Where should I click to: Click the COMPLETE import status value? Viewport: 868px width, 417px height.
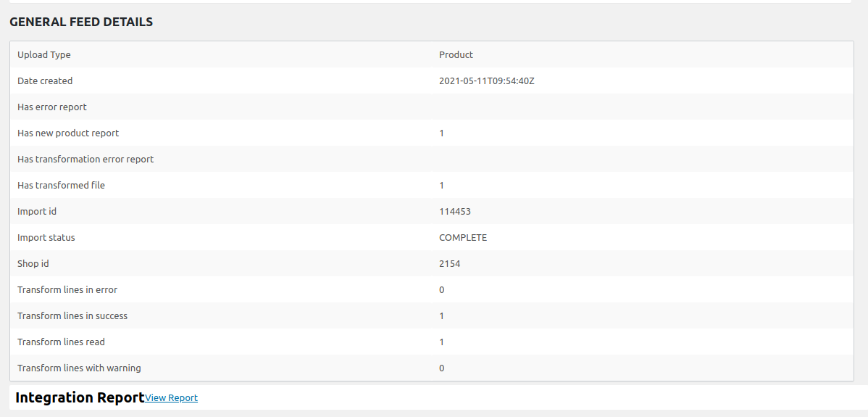tap(463, 238)
